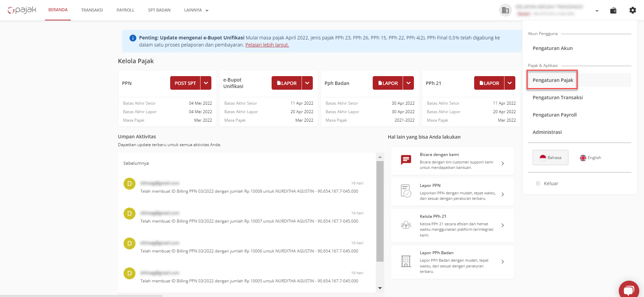Click the Pph Badan LAPOR button
This screenshot has width=644, height=297.
click(388, 83)
